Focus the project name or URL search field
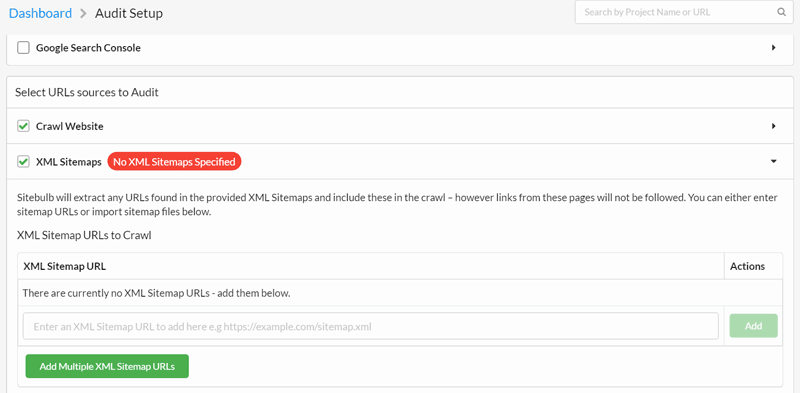Screen dimensions: 800x393 (x=684, y=12)
